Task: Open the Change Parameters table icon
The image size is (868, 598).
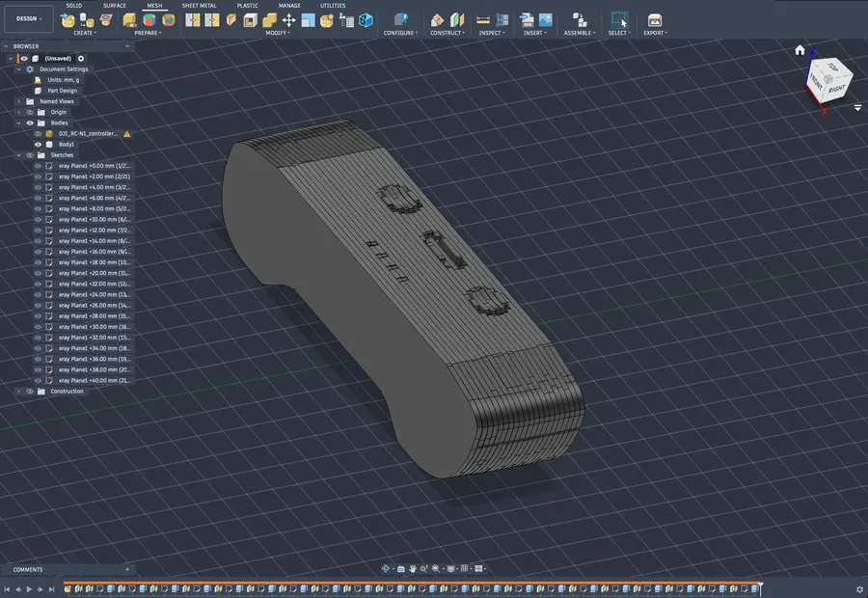Action: pos(346,20)
